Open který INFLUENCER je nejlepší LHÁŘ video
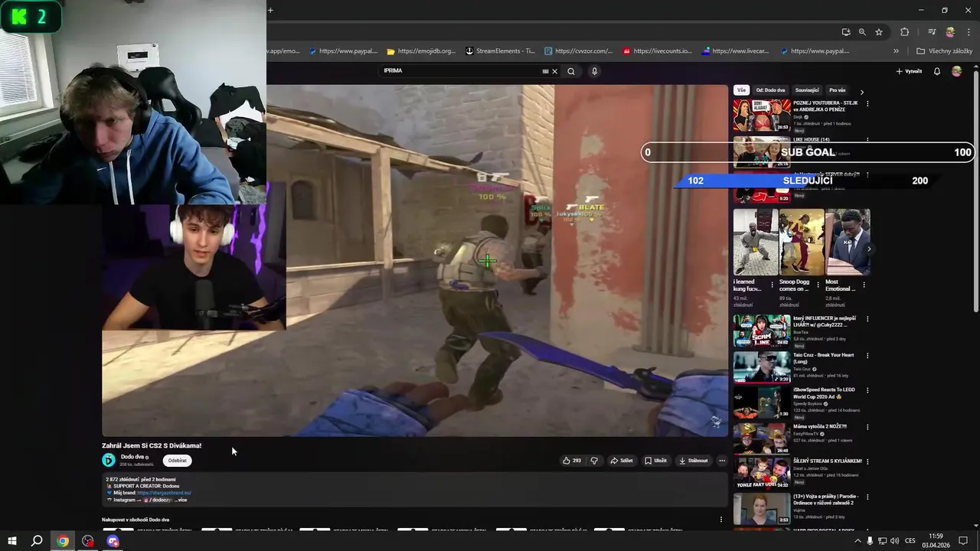The height and width of the screenshot is (551, 980). (x=762, y=331)
